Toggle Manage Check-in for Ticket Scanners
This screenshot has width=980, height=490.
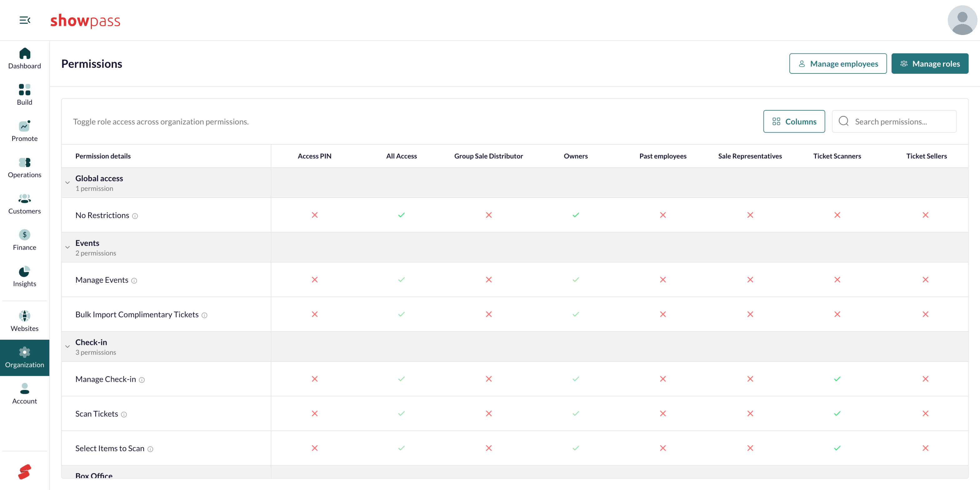[x=837, y=379]
